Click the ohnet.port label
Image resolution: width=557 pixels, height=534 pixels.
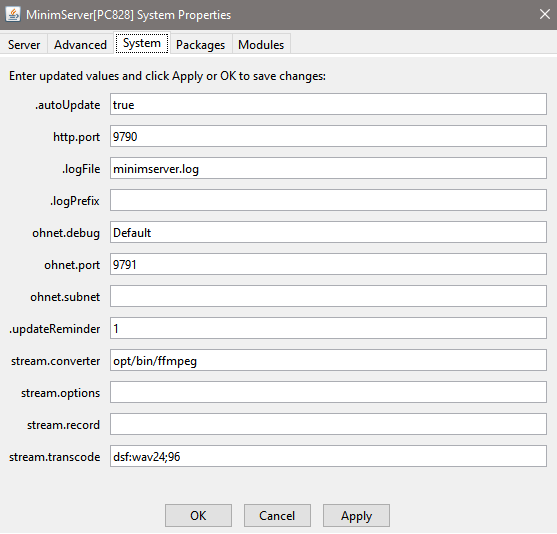point(72,265)
